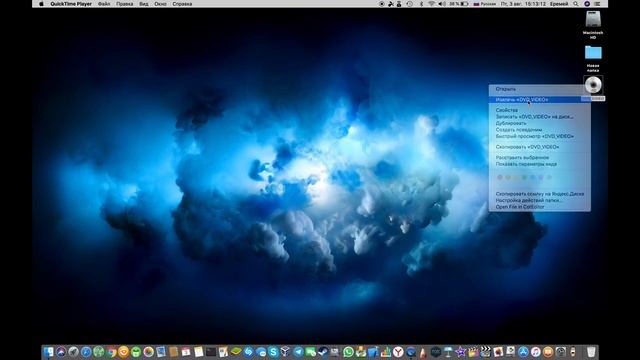The width and height of the screenshot is (640, 360).
Task: Choose Дублировать in the context menu
Action: coord(540,123)
